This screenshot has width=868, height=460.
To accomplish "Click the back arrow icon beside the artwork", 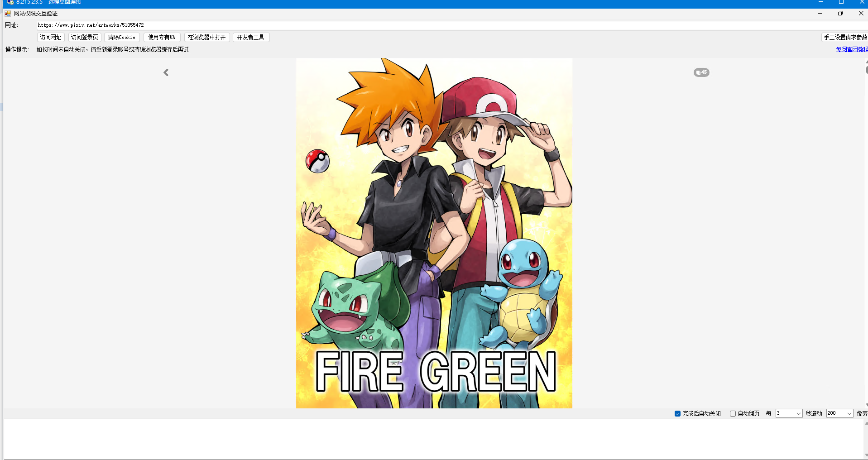I will click(166, 72).
